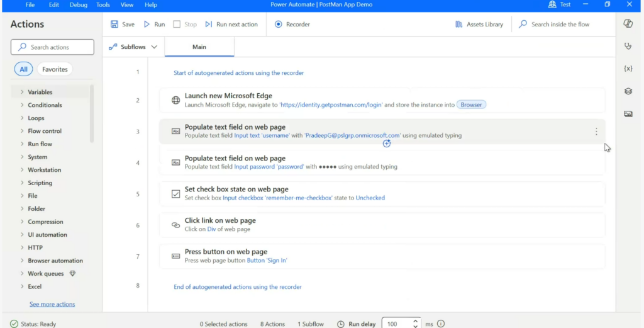Click Run delay info icon
Image resolution: width=644 pixels, height=328 pixels.
coord(441,324)
